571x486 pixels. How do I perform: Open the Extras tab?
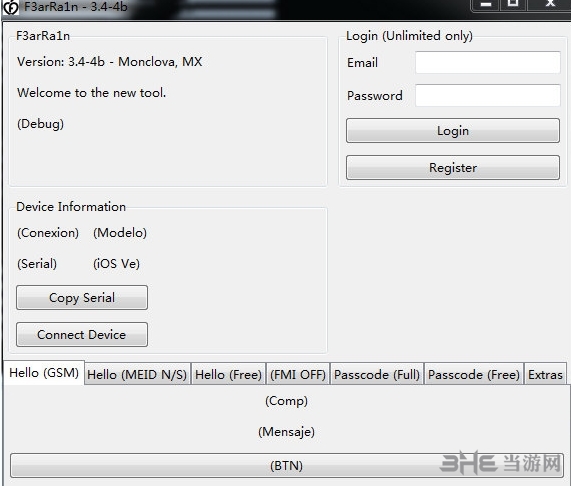[x=545, y=374]
